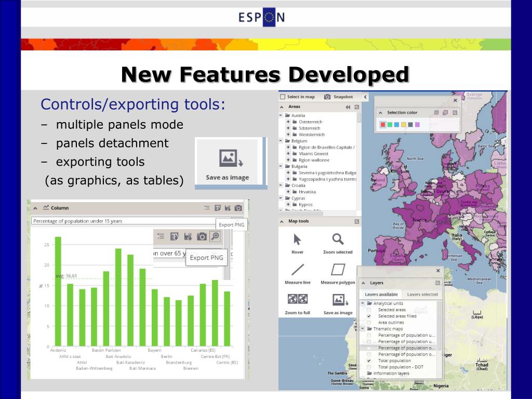Collapse the Belgium tree node
Image resolution: width=532 pixels, height=399 pixels.
pos(281,141)
